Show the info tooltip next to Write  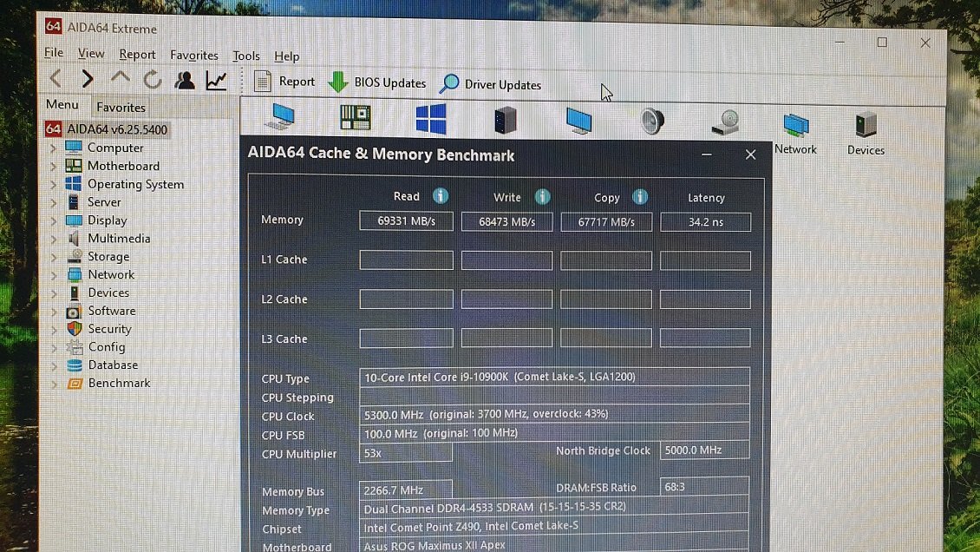point(543,197)
